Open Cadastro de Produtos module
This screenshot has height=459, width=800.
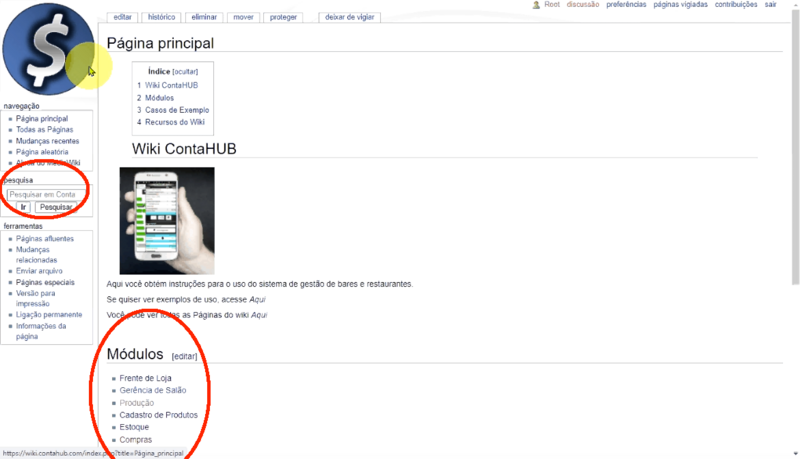point(158,415)
